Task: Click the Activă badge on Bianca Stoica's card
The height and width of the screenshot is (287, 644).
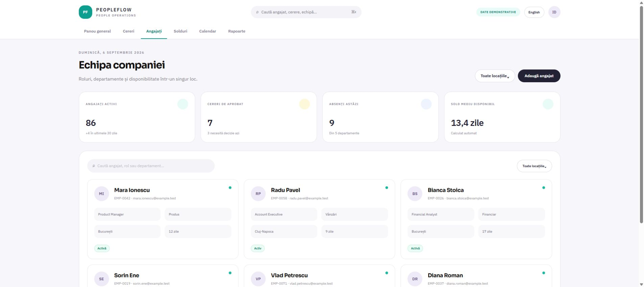Action: 415,248
